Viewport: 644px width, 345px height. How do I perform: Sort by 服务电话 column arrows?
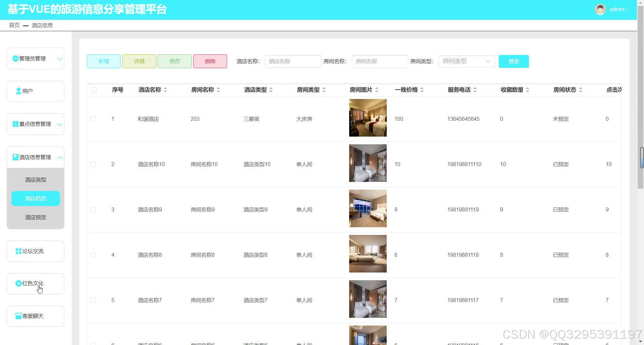coord(475,90)
